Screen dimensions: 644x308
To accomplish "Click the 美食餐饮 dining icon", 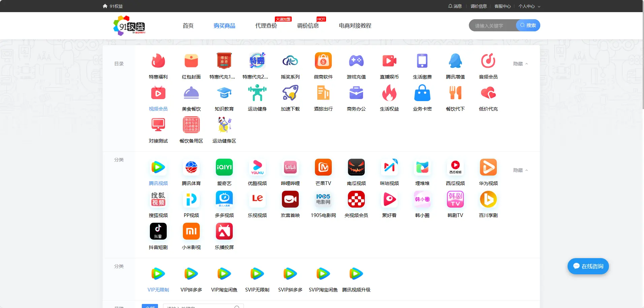I will (x=191, y=97).
